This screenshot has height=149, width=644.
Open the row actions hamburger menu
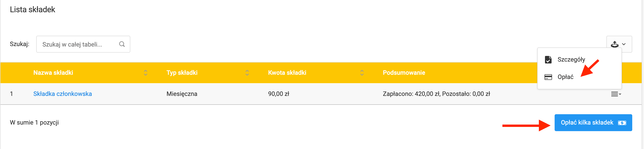click(x=616, y=94)
